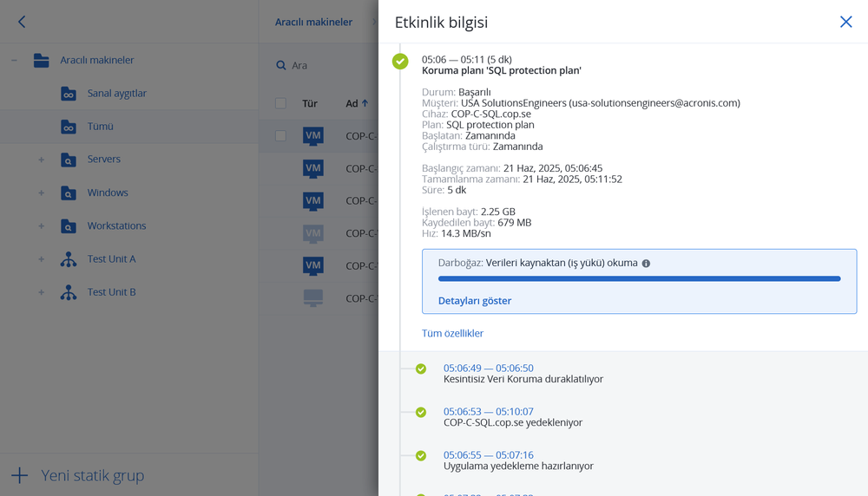Click the Workstations search-folder icon
The width and height of the screenshot is (868, 496).
pyautogui.click(x=69, y=226)
